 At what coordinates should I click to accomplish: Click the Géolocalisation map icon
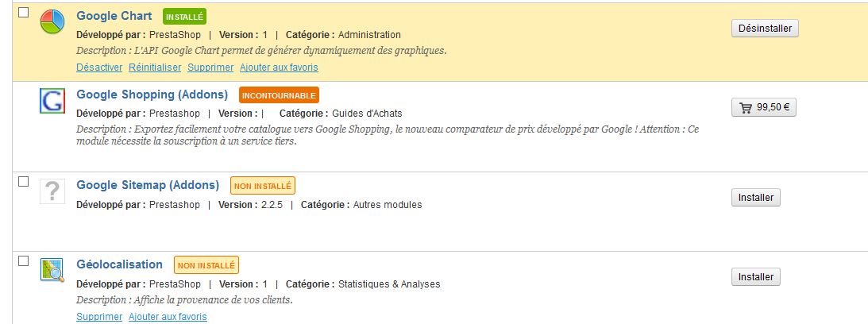click(52, 271)
